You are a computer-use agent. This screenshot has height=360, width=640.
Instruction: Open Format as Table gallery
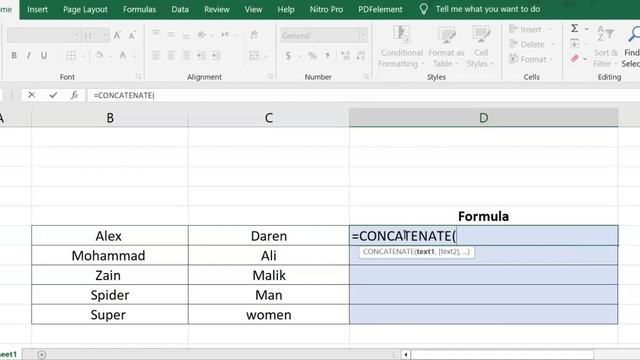(x=446, y=47)
